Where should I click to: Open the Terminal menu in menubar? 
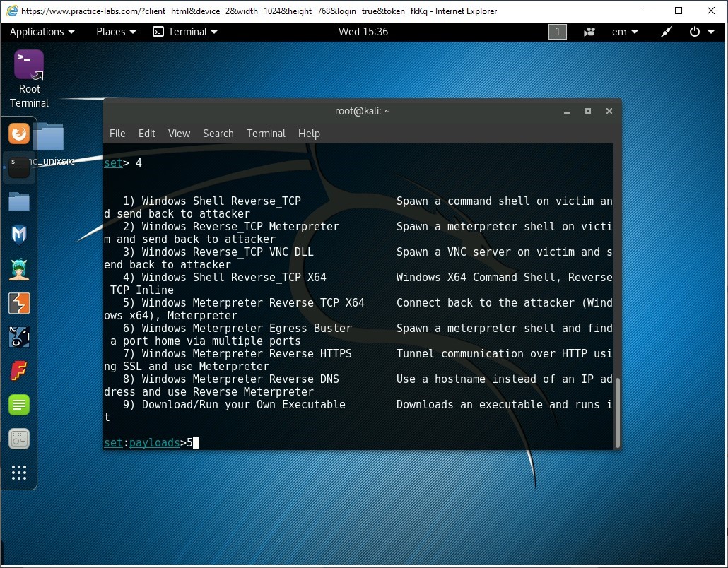coord(266,134)
